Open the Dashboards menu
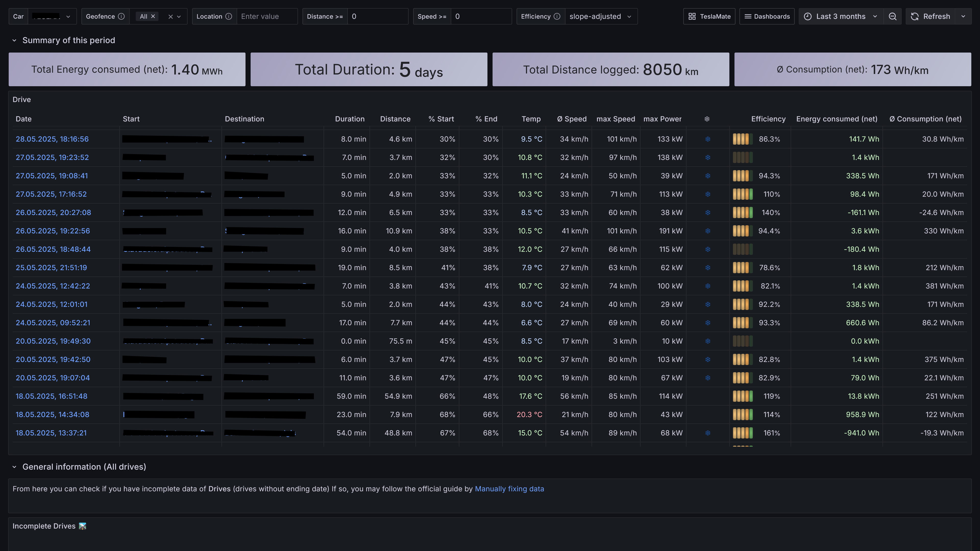Viewport: 980px width, 551px height. coord(767,16)
